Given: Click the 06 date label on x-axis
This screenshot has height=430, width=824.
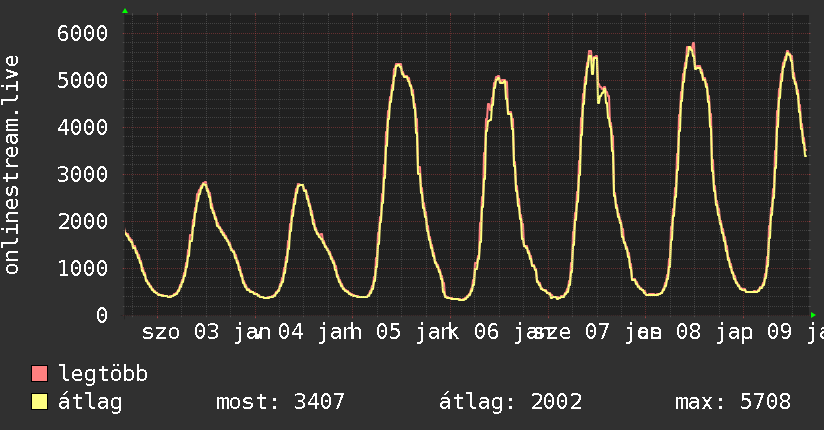Looking at the screenshot, I should pos(486,332).
